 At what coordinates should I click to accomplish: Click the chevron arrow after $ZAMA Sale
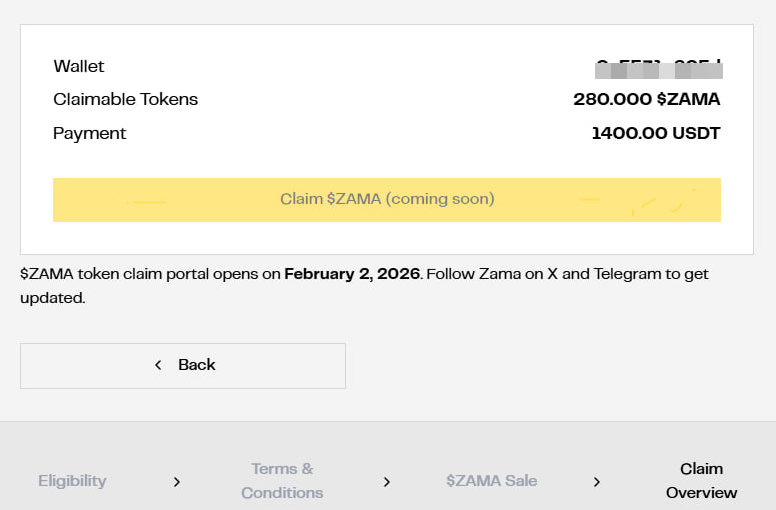point(597,481)
